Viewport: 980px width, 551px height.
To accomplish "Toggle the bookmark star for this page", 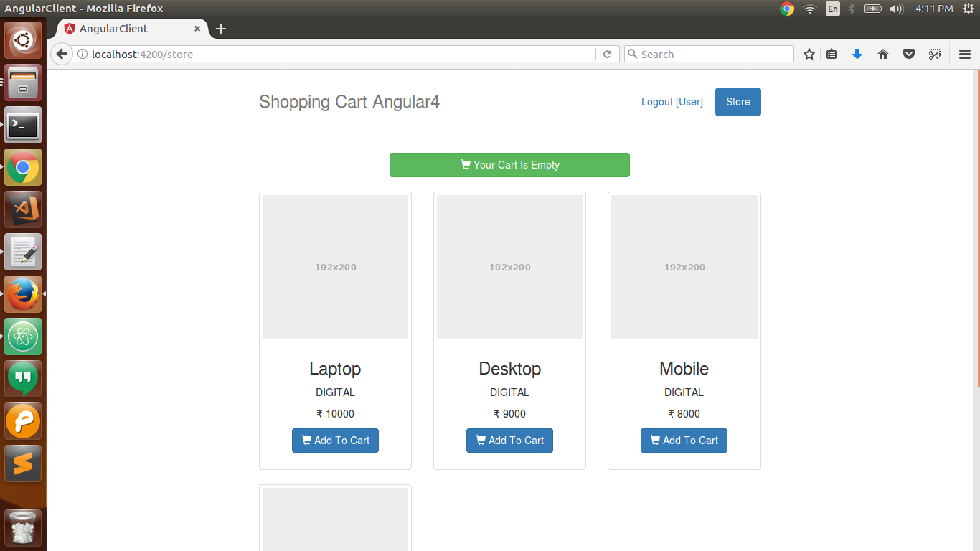I will [809, 54].
